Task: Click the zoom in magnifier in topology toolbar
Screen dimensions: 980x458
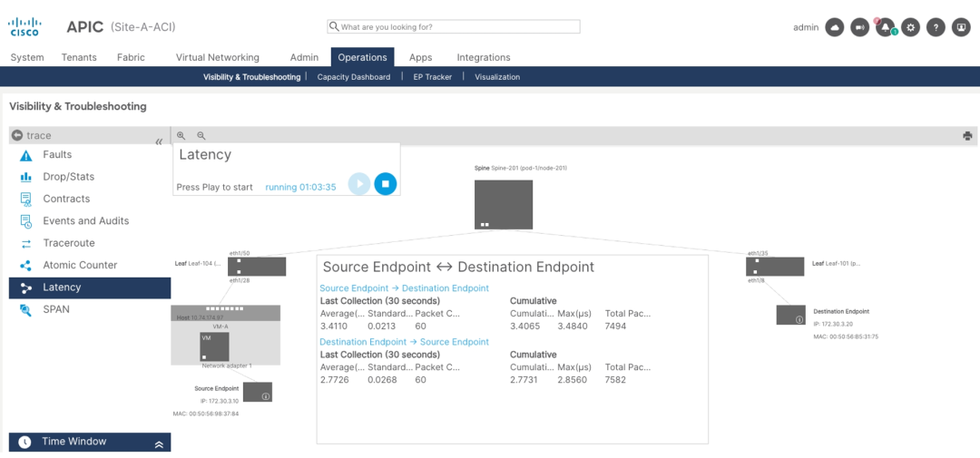Action: (x=181, y=136)
